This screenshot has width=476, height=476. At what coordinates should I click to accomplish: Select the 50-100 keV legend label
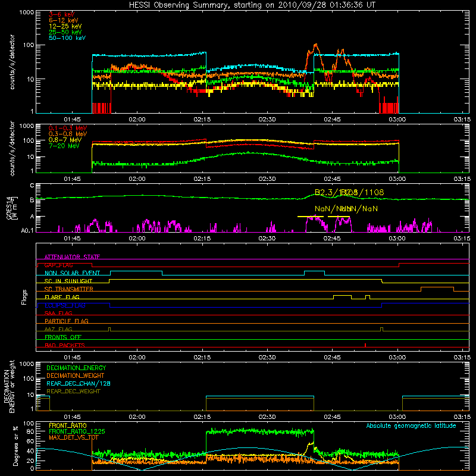tap(67, 38)
